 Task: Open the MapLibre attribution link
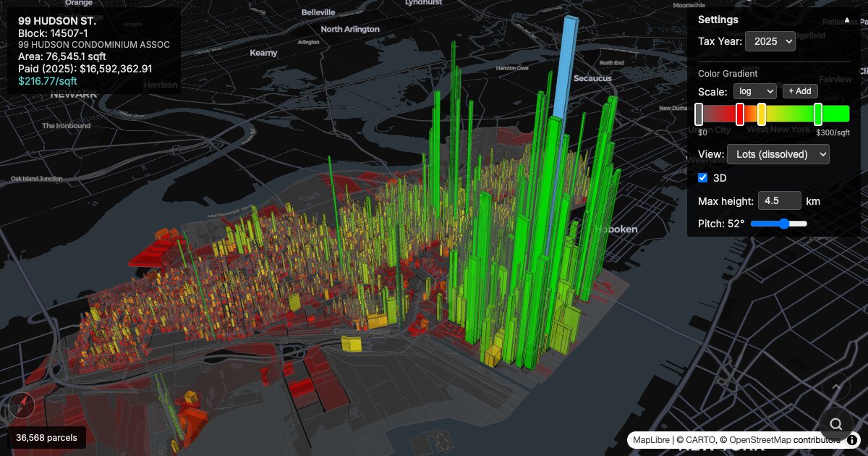(x=651, y=440)
